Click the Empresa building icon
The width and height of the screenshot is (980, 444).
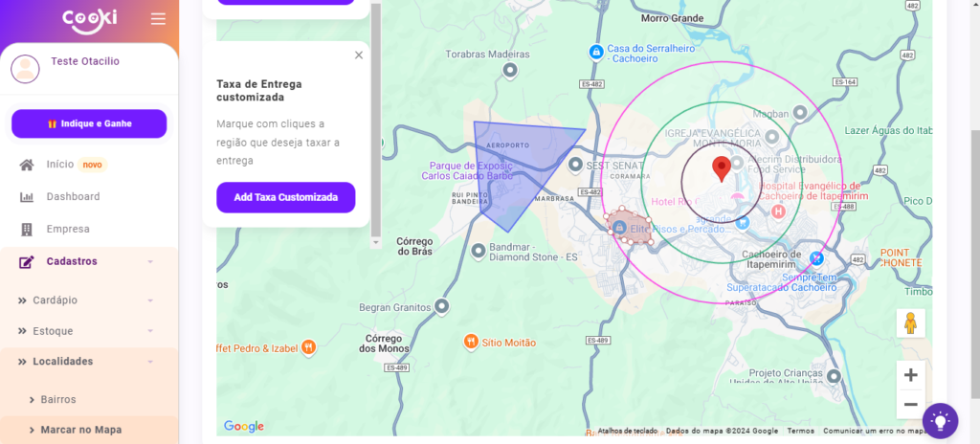(27, 230)
